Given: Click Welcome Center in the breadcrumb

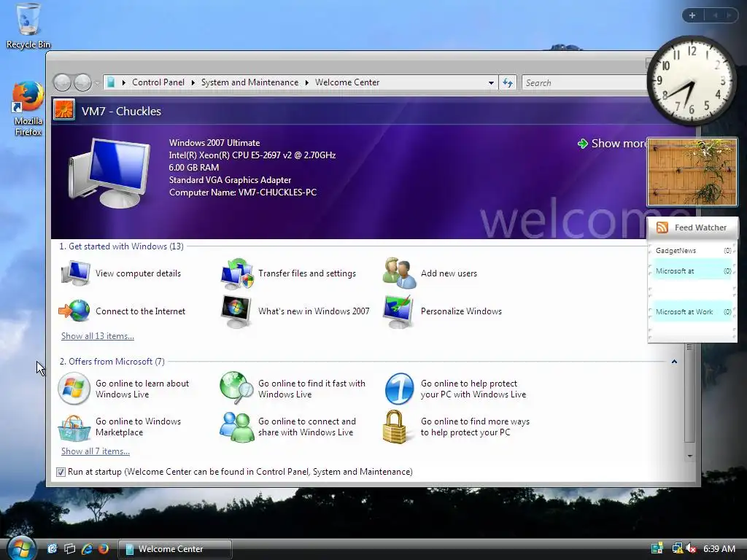Looking at the screenshot, I should [347, 82].
